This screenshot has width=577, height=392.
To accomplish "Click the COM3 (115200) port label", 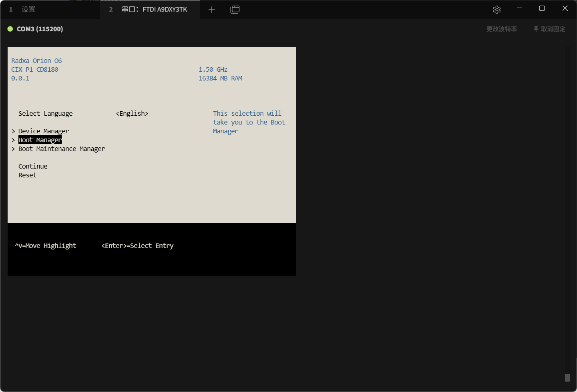I will (40, 29).
